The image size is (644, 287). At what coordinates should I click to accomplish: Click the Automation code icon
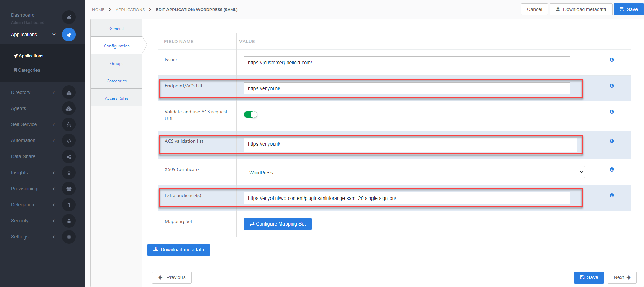pyautogui.click(x=69, y=141)
